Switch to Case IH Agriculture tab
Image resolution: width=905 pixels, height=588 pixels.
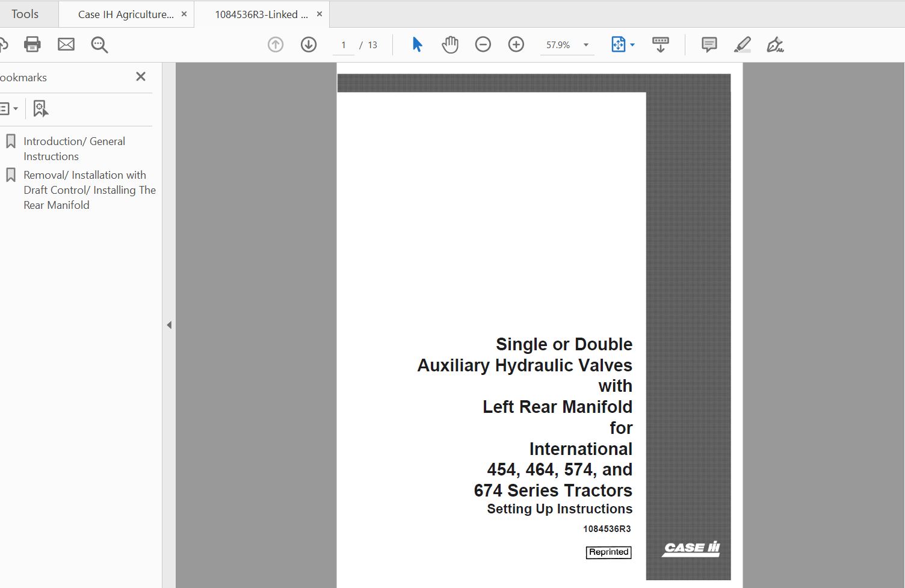pos(126,14)
